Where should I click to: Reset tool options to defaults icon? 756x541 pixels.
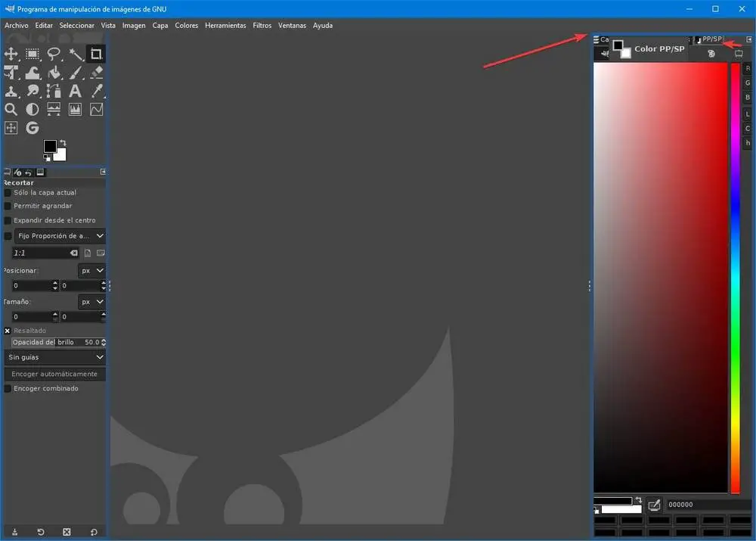pos(94,532)
